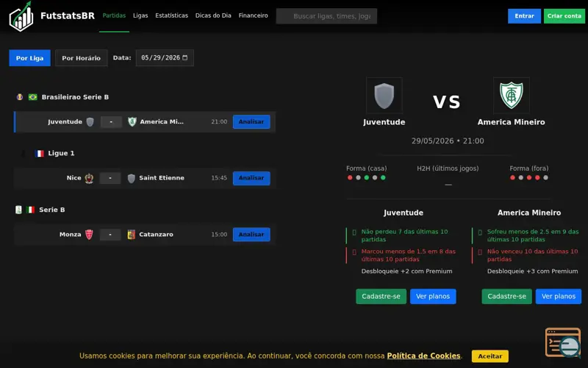Open the Partidas tab
This screenshot has height=368, width=588.
114,15
